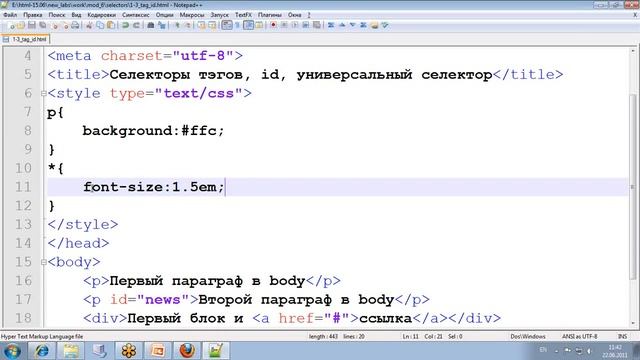Click the User defined language icon

(259, 25)
